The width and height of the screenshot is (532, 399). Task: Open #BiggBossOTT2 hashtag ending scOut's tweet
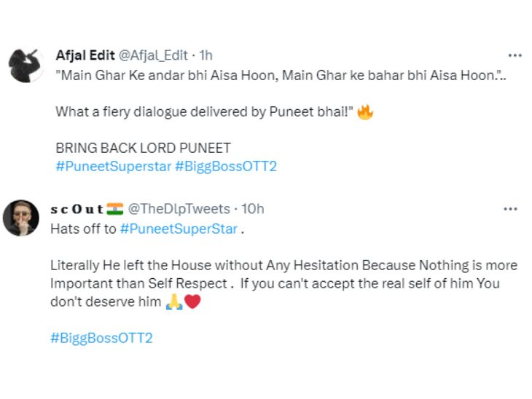(x=101, y=339)
